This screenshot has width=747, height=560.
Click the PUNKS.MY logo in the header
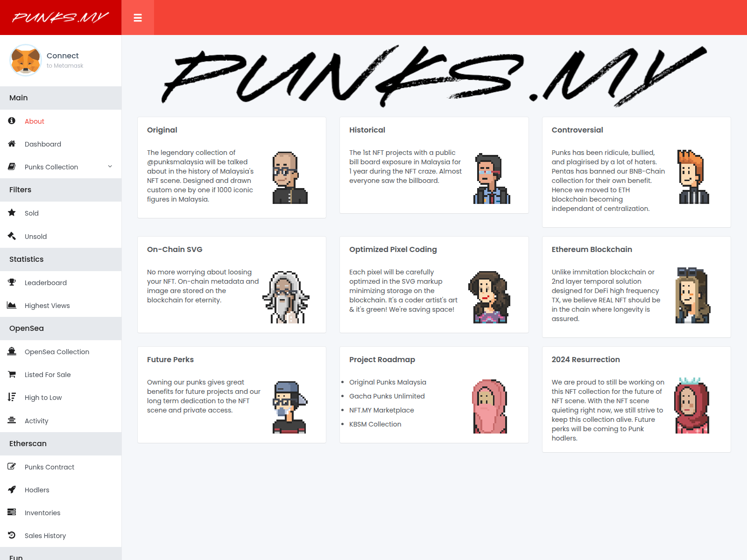pyautogui.click(x=61, y=18)
